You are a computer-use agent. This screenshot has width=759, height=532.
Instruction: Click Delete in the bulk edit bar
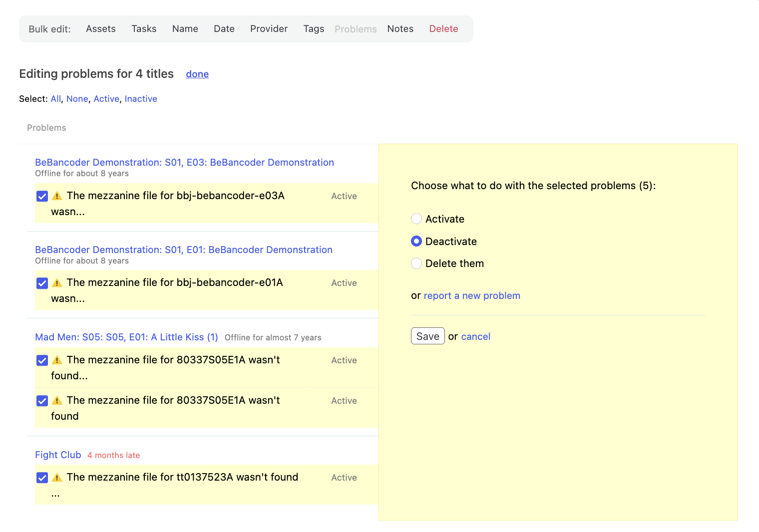coord(443,29)
